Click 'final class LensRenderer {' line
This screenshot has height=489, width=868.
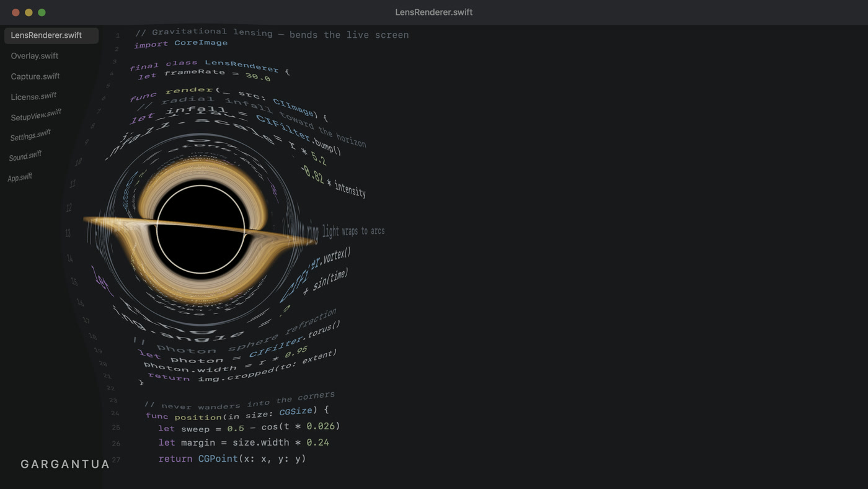pyautogui.click(x=210, y=66)
